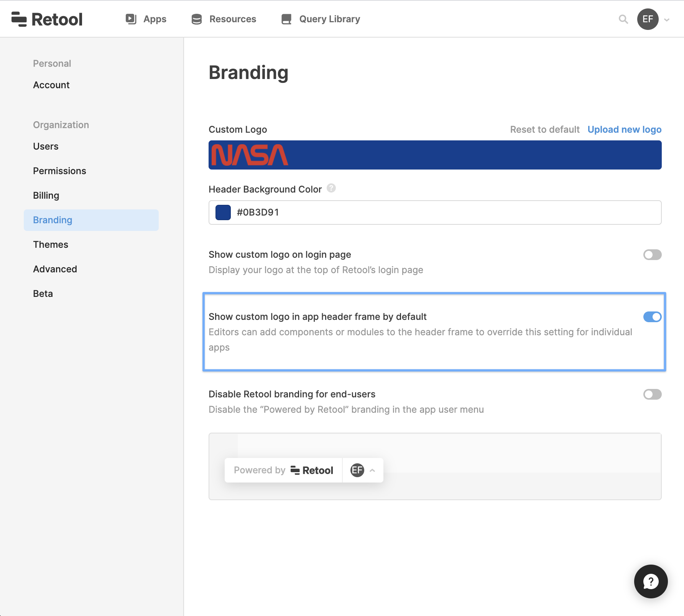Open the Resources menu
This screenshot has height=616, width=684.
(224, 19)
